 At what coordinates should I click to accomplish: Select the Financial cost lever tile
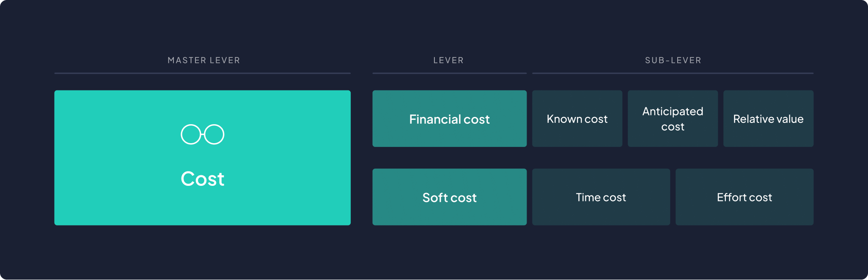click(x=449, y=119)
